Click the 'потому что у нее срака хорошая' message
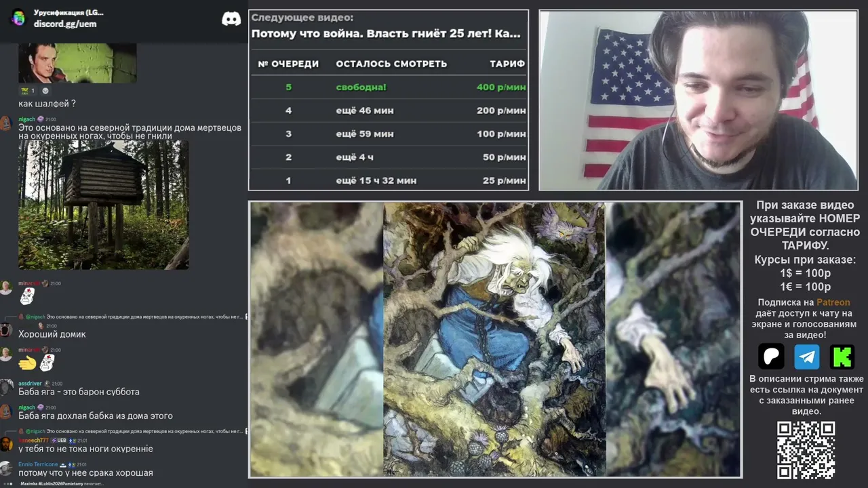868x488 pixels. 85,472
